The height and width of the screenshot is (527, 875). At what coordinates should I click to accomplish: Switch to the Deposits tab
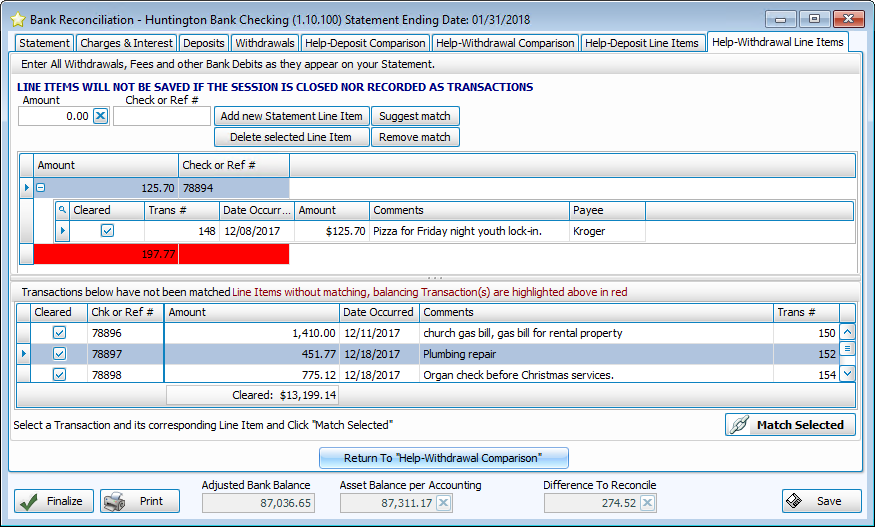(x=204, y=43)
